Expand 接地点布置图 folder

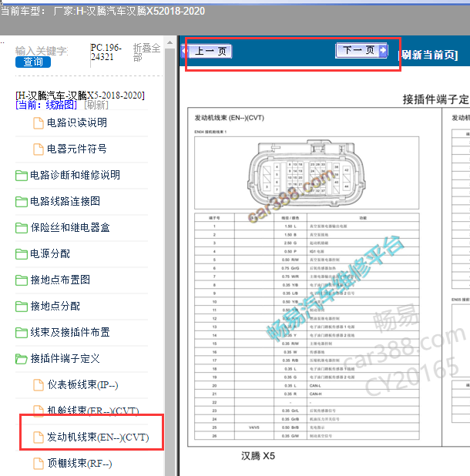point(60,280)
